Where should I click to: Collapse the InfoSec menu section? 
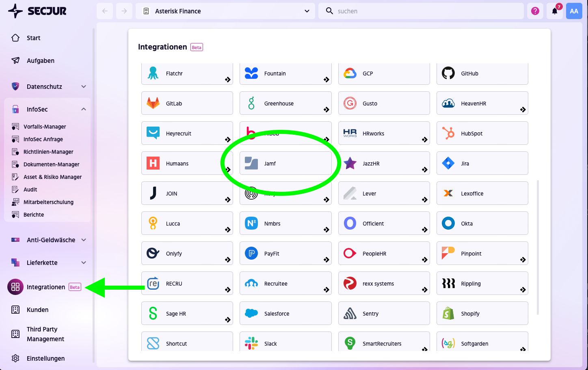coord(84,109)
